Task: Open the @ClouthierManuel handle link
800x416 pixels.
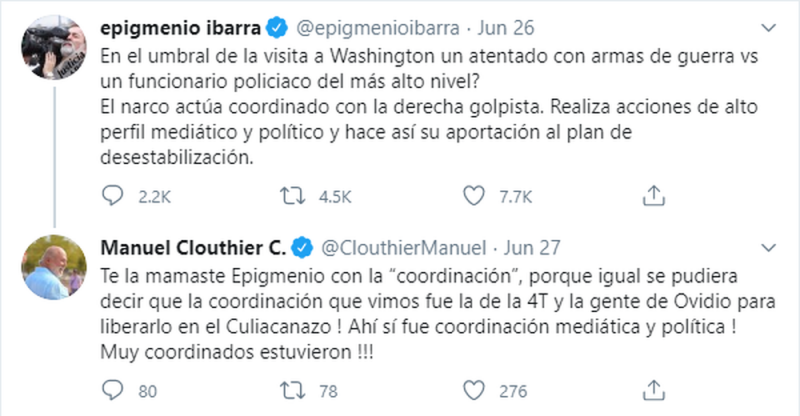Action: tap(404, 247)
